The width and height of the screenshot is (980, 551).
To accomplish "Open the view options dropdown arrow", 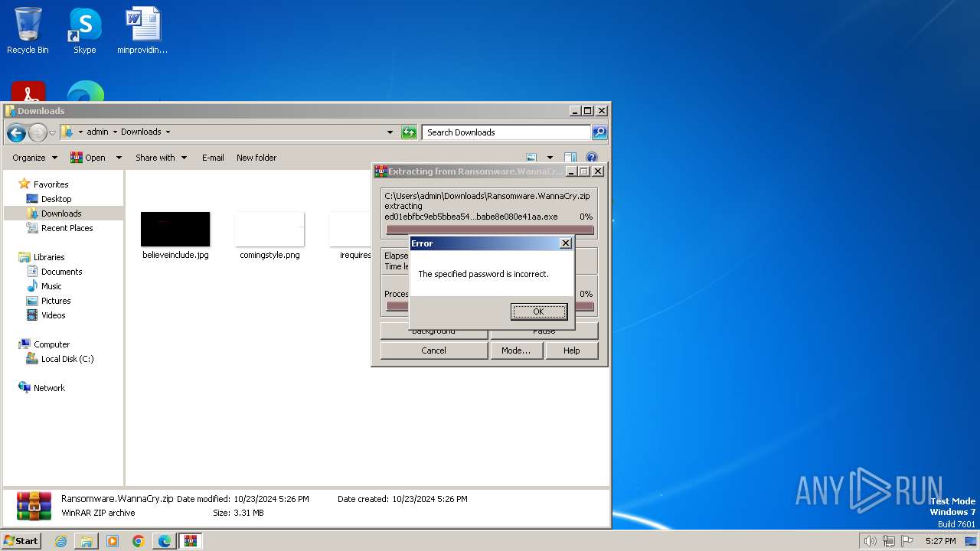I will 550,158.
